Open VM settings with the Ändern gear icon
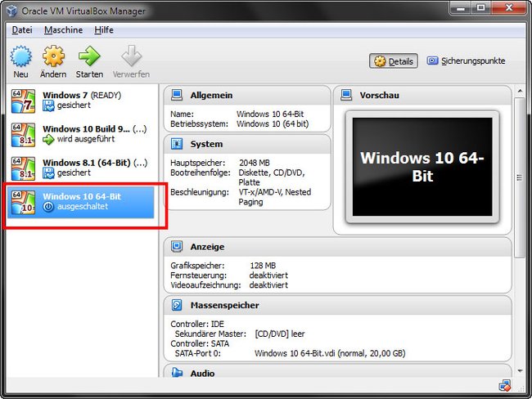The height and width of the screenshot is (399, 532). coord(53,56)
